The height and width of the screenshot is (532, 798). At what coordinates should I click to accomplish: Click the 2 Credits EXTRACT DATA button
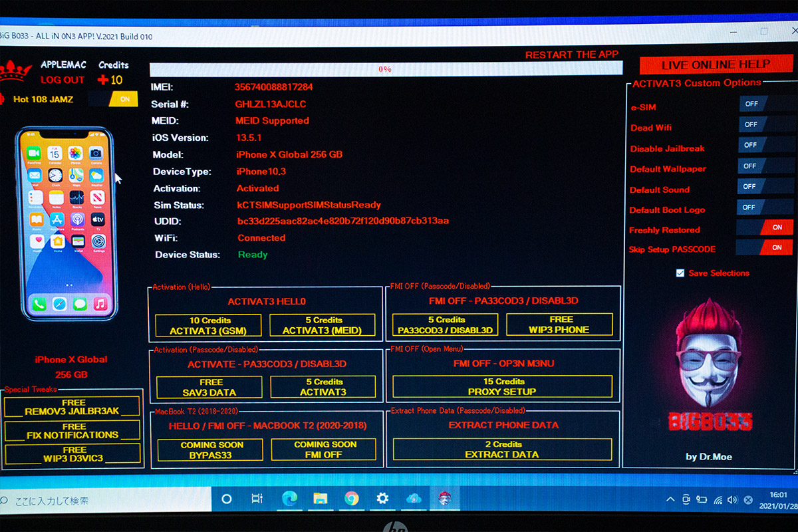point(503,449)
